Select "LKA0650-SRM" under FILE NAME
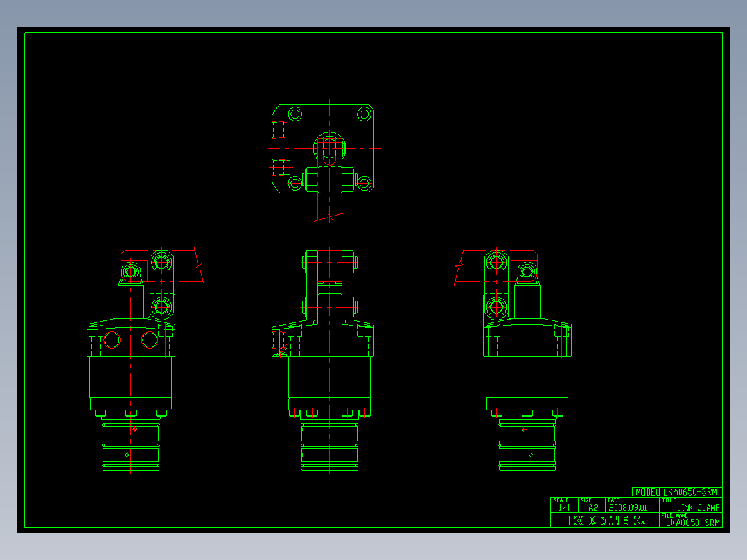The height and width of the screenshot is (560, 747). coord(693,523)
